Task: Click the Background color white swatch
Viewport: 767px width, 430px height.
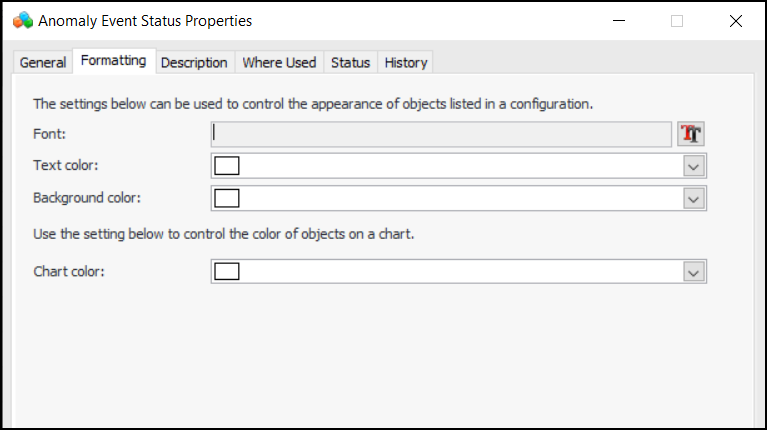Action: tap(227, 198)
